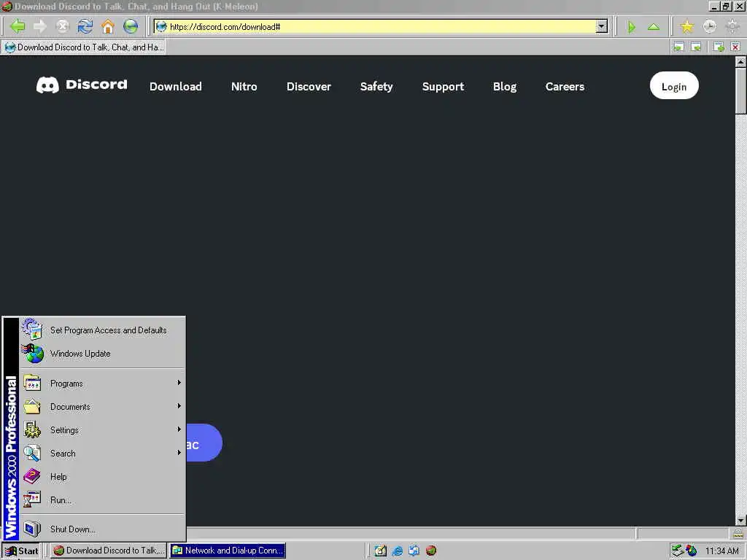Image resolution: width=747 pixels, height=560 pixels.
Task: Click the globe Search icon in toolbar
Action: [131, 26]
